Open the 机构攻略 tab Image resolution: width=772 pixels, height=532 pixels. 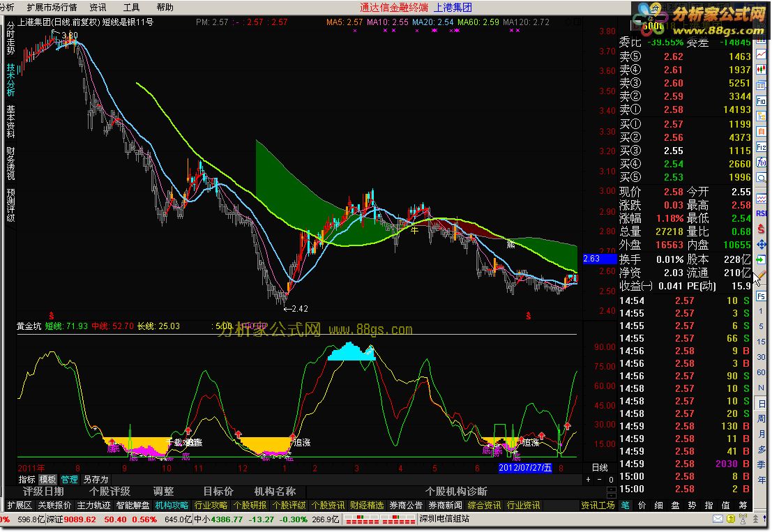point(172,506)
